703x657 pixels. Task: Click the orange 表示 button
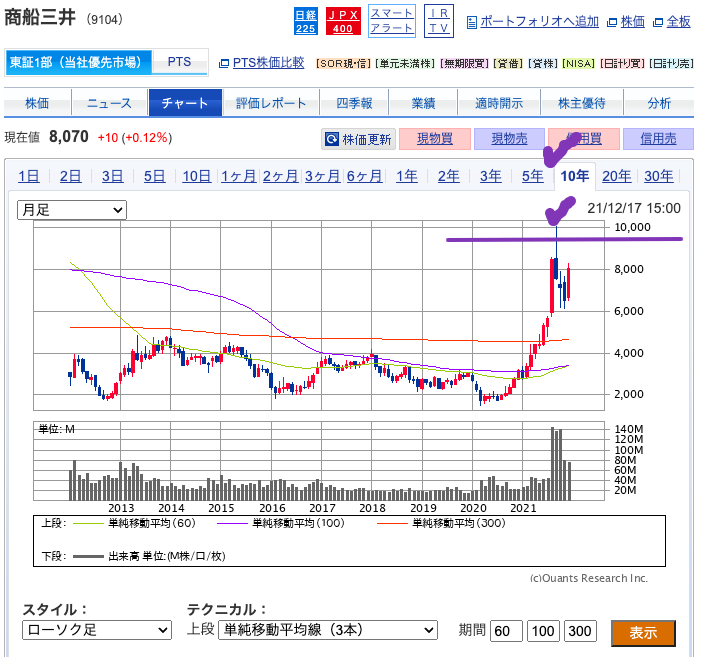coord(643,633)
